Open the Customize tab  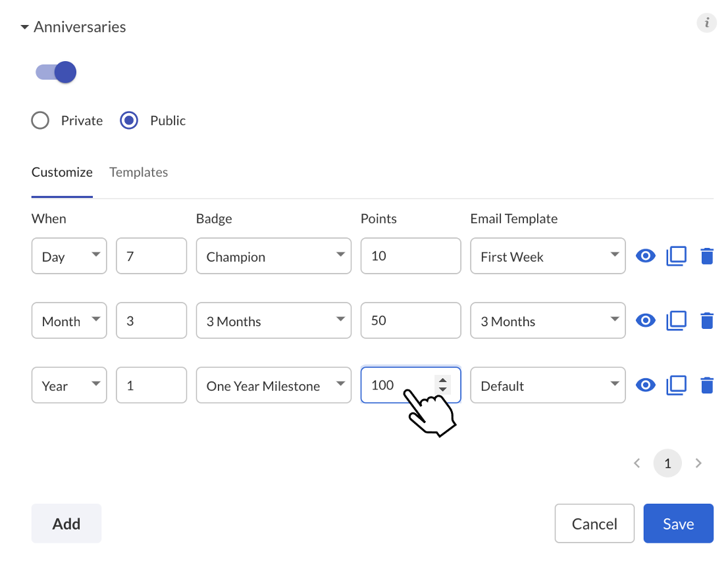pos(63,172)
